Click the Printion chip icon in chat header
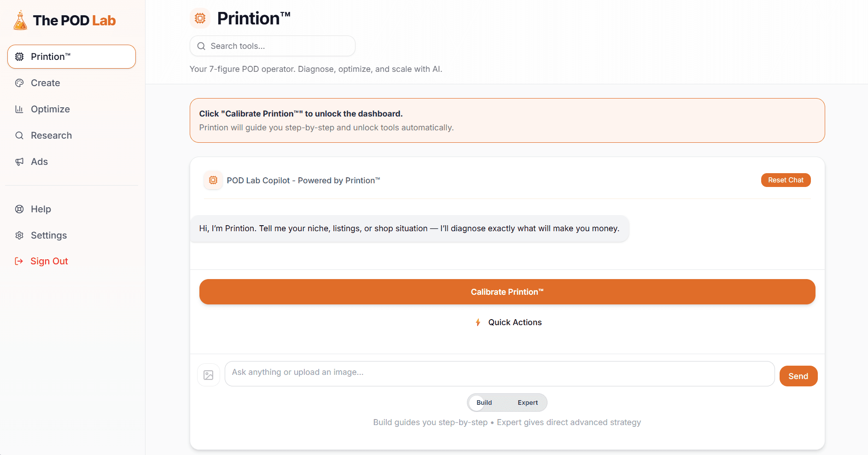Screen dimensions: 868x455 (213, 180)
